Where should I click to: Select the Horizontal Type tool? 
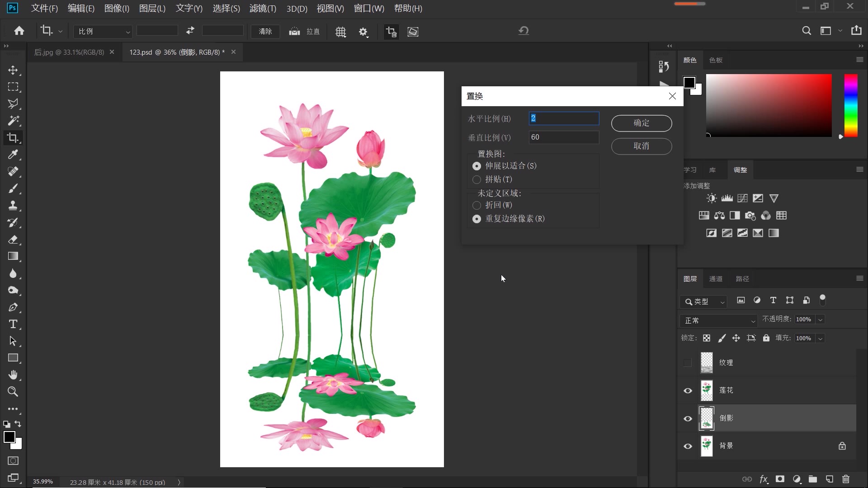coord(13,324)
